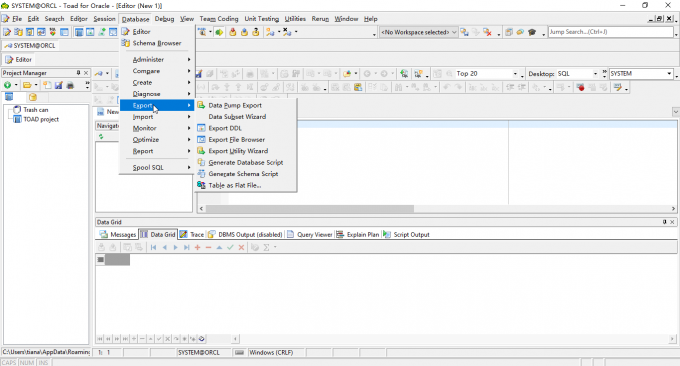
Task: Click the Jump Search input field
Action: [611, 32]
